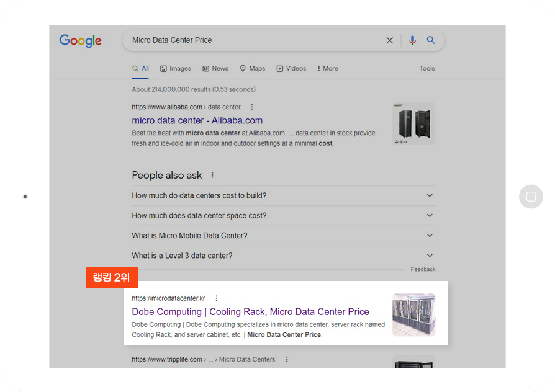Open the People also ask options menu

click(212, 175)
